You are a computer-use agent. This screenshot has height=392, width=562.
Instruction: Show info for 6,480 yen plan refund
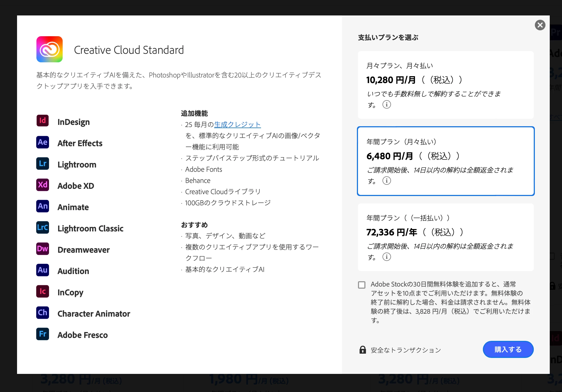click(387, 181)
